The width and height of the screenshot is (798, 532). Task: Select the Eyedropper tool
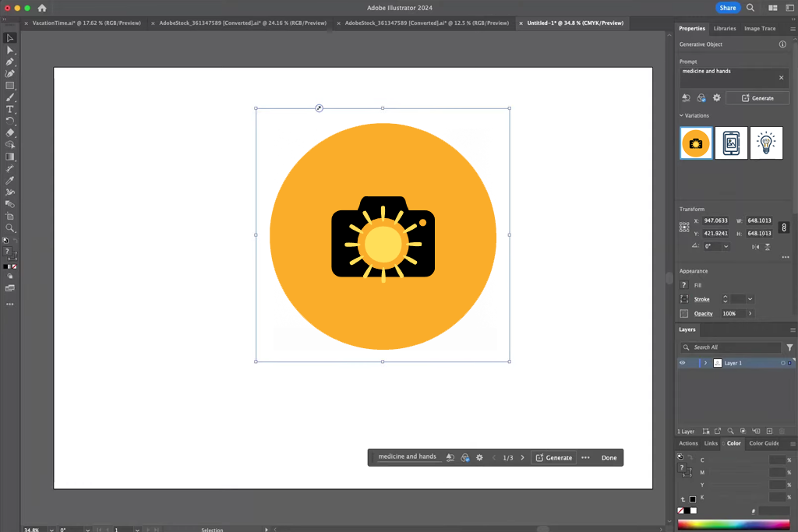pyautogui.click(x=9, y=181)
